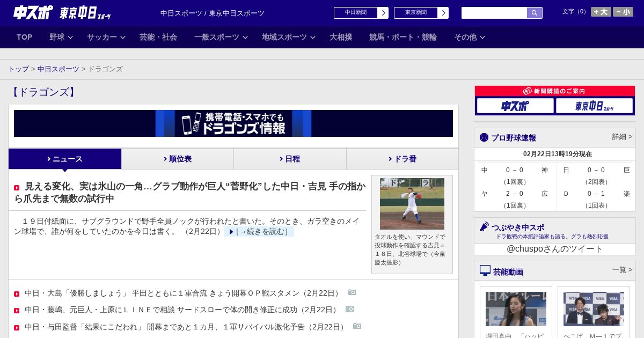Expand the その他 navigation menu
The width and height of the screenshot is (644, 338).
pos(469,37)
